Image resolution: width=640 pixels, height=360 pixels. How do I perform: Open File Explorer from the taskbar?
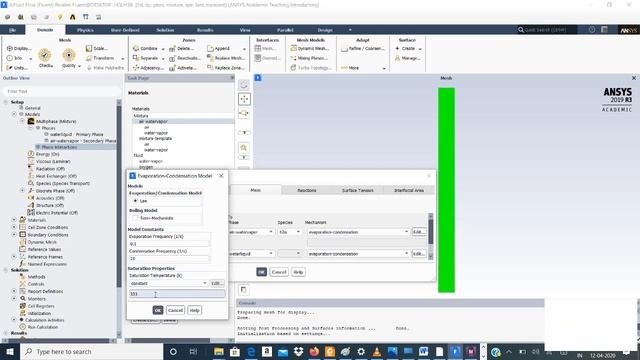click(219, 351)
